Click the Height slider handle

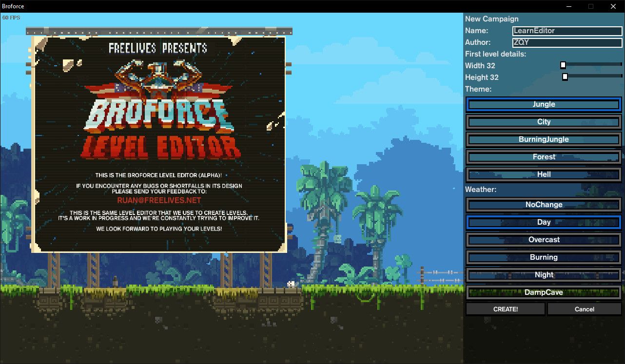[565, 77]
